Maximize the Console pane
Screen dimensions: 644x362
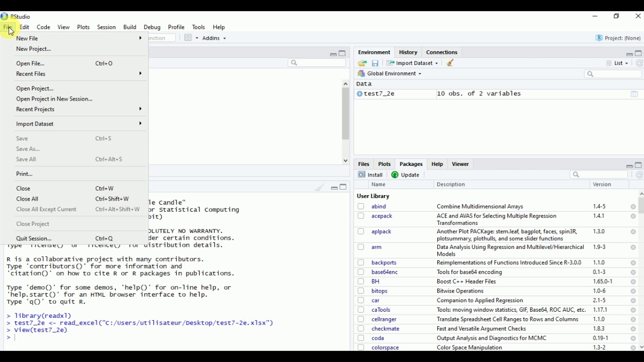[344, 188]
